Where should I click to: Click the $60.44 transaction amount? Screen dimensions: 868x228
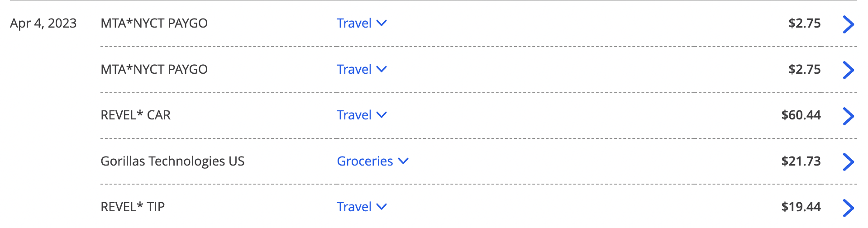tap(801, 115)
